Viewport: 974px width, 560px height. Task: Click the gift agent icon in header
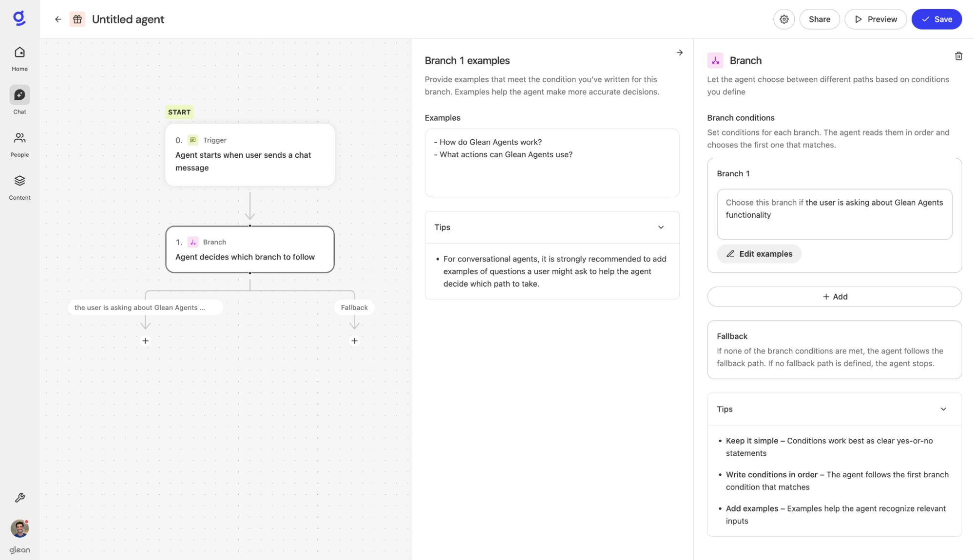pyautogui.click(x=77, y=19)
